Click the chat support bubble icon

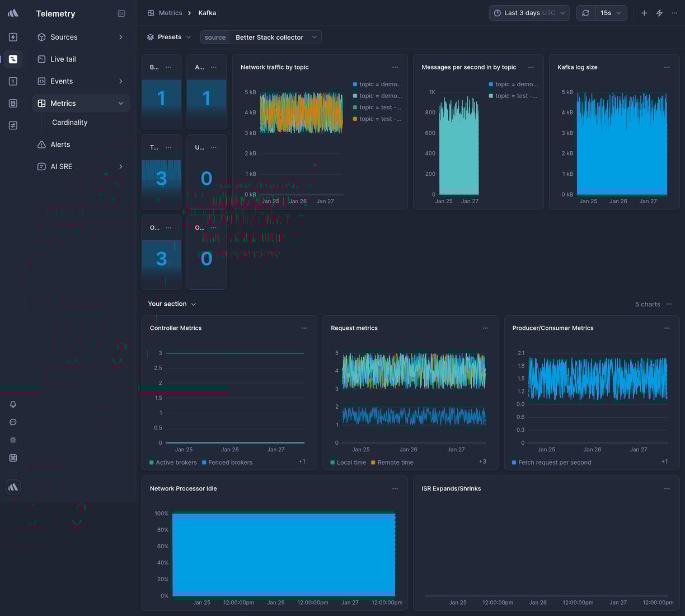click(x=12, y=422)
